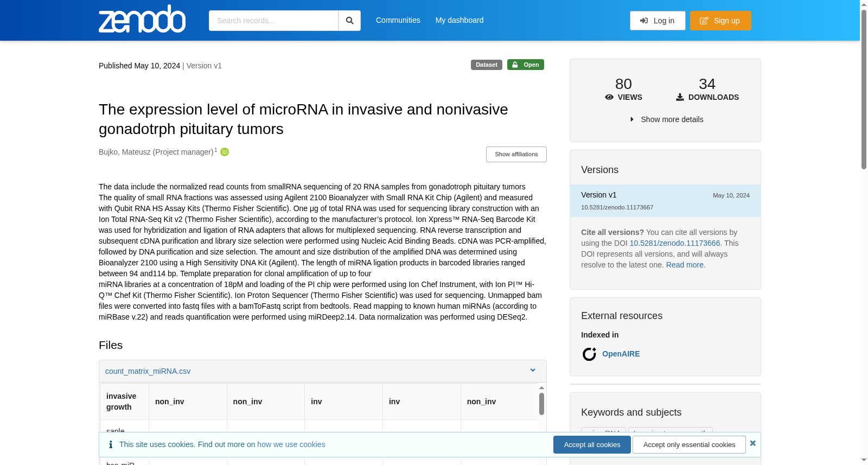The width and height of the screenshot is (868, 465).
Task: Click the Show affiliations button
Action: pos(516,154)
